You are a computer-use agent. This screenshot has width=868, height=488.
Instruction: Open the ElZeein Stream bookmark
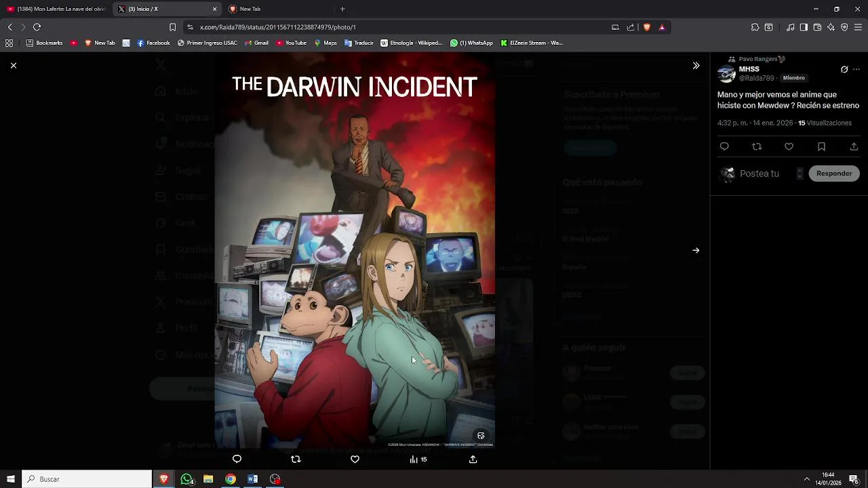pos(532,43)
